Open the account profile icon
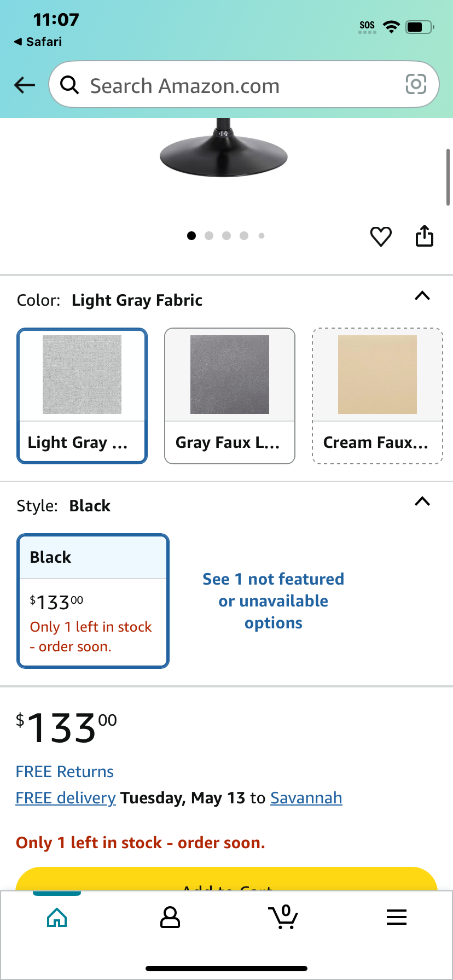 170,917
